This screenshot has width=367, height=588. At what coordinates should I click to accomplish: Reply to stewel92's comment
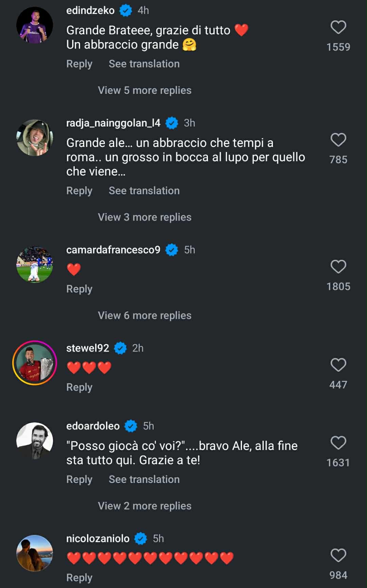79,387
